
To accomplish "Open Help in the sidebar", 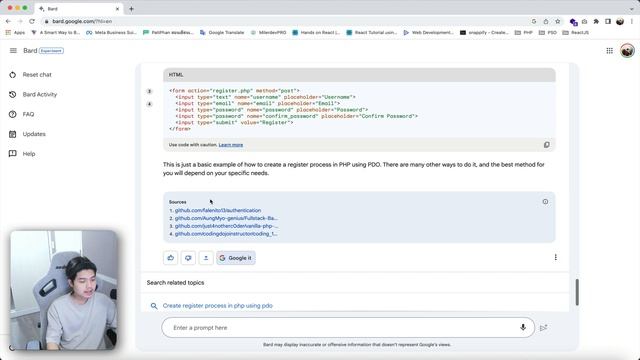I will click(x=22, y=154).
